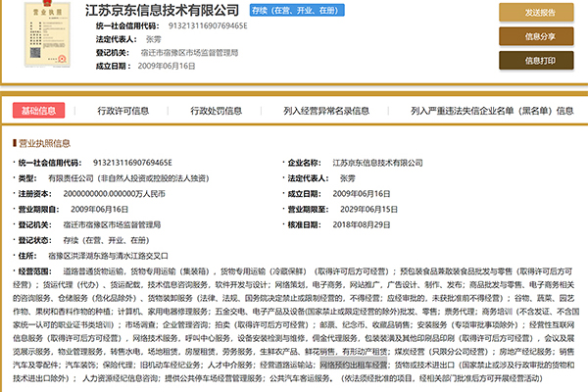Image resolution: width=588 pixels, height=392 pixels.
Task: Click the 营业执照信息 section heading
Action: (44, 143)
